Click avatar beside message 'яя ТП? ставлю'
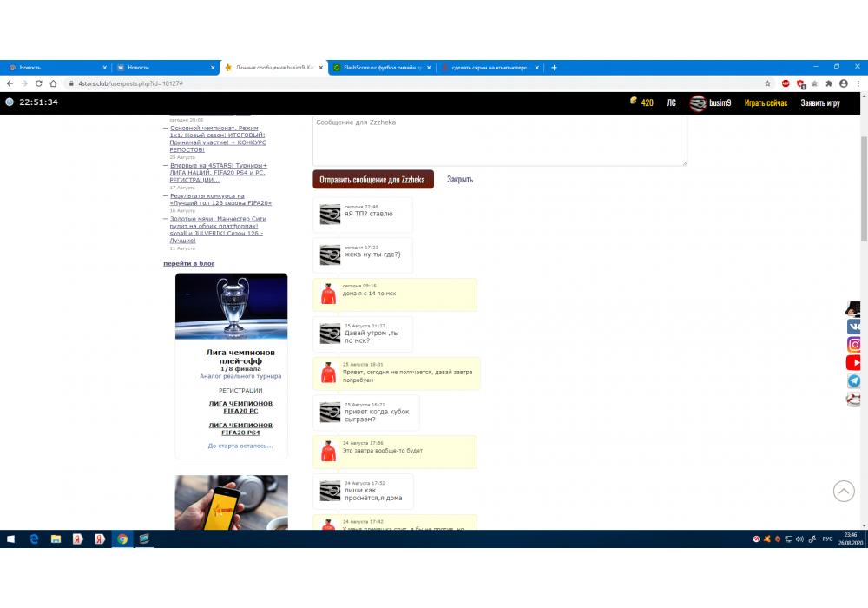 [330, 215]
